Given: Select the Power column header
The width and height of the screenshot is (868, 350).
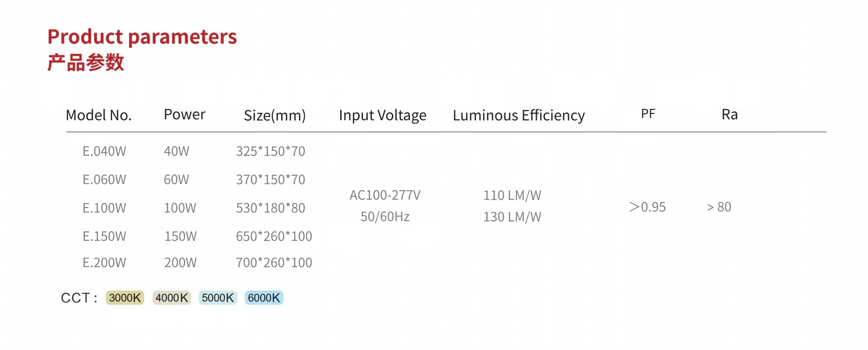Looking at the screenshot, I should [x=184, y=114].
